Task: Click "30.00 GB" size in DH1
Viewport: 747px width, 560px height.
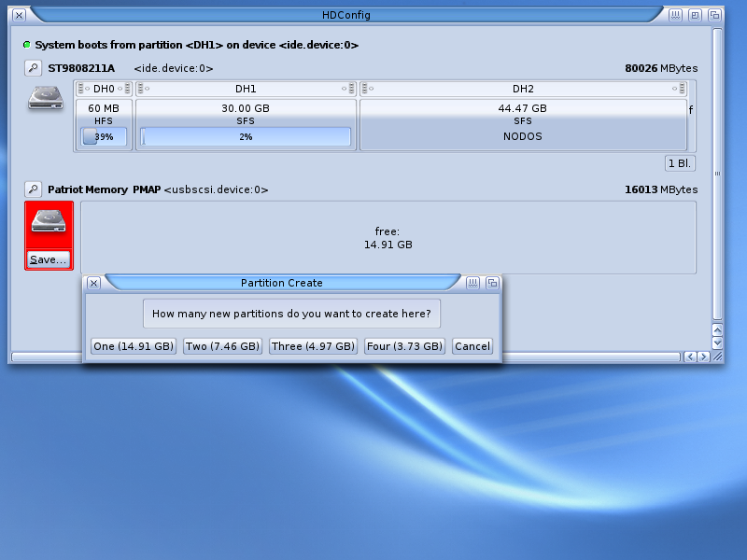Action: coord(246,108)
